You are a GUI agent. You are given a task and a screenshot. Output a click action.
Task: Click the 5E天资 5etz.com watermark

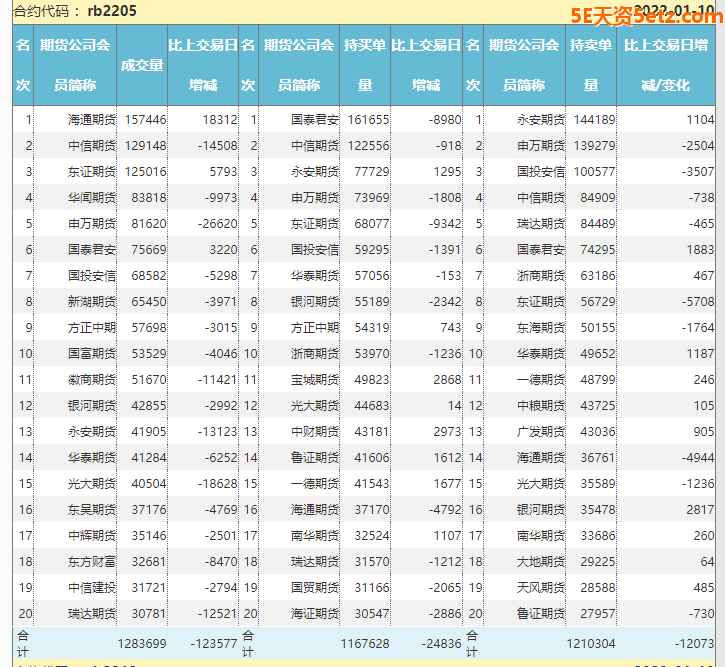642,14
